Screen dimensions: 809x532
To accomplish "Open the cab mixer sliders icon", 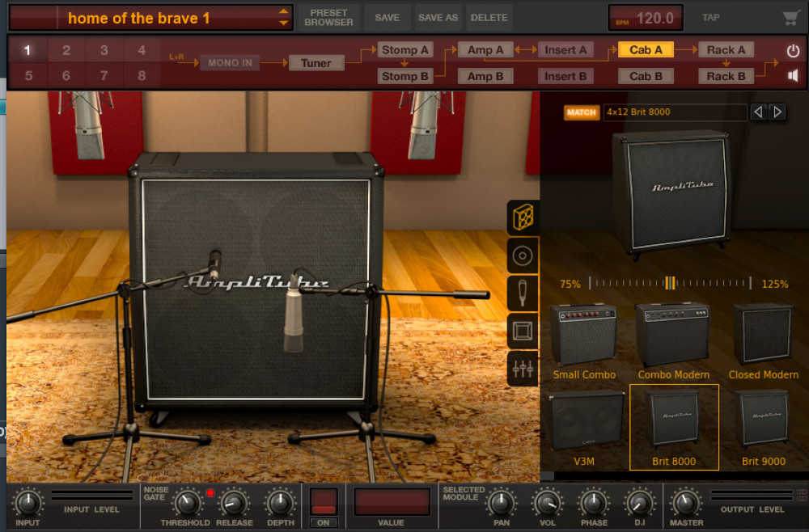I will pos(523,369).
